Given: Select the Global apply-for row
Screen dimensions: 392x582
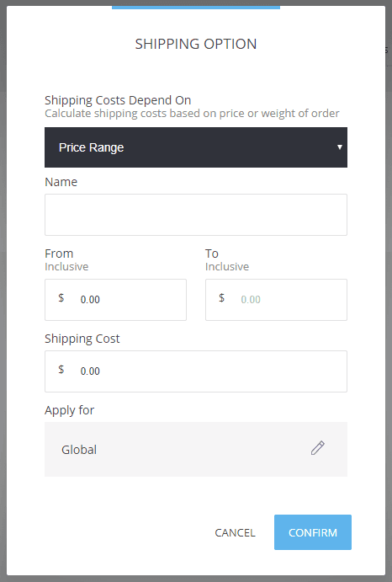Looking at the screenshot, I should pyautogui.click(x=196, y=449).
